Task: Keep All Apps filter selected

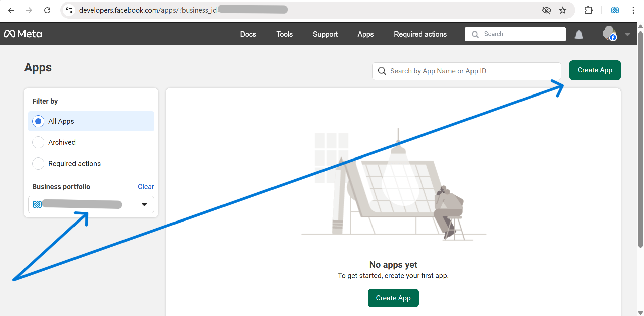Action: [38, 121]
